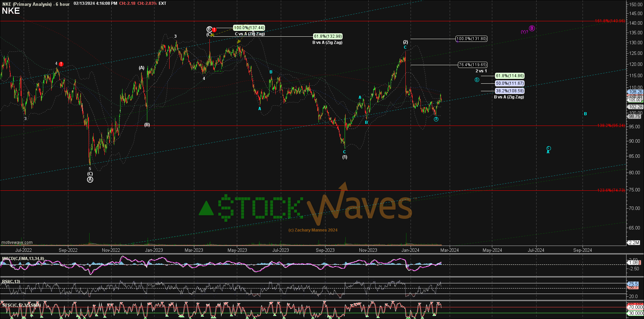Click the white circled B label near 137.44
This screenshot has height=319, width=644.
coord(209,29)
